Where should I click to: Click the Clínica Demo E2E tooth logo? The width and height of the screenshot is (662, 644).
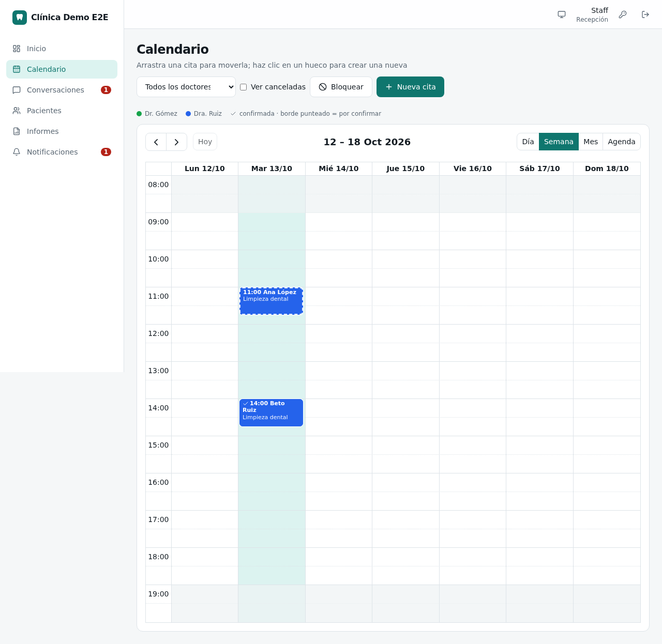click(x=20, y=18)
